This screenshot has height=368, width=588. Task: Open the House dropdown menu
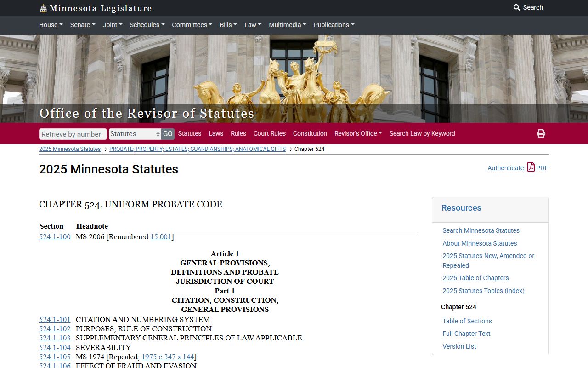[51, 25]
